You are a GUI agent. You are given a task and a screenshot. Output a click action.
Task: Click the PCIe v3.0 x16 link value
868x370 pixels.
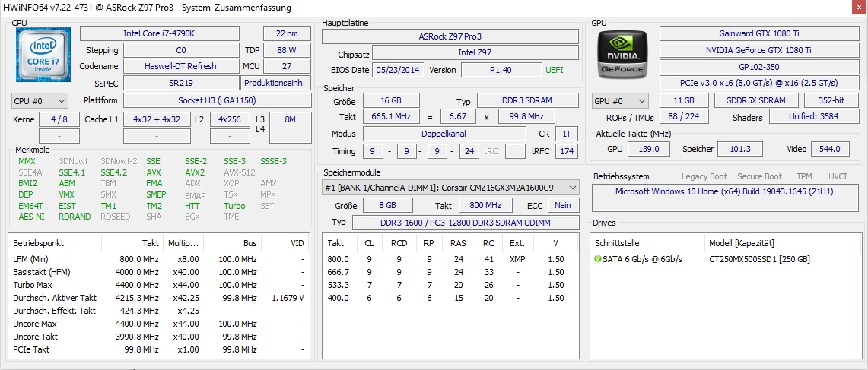[758, 83]
